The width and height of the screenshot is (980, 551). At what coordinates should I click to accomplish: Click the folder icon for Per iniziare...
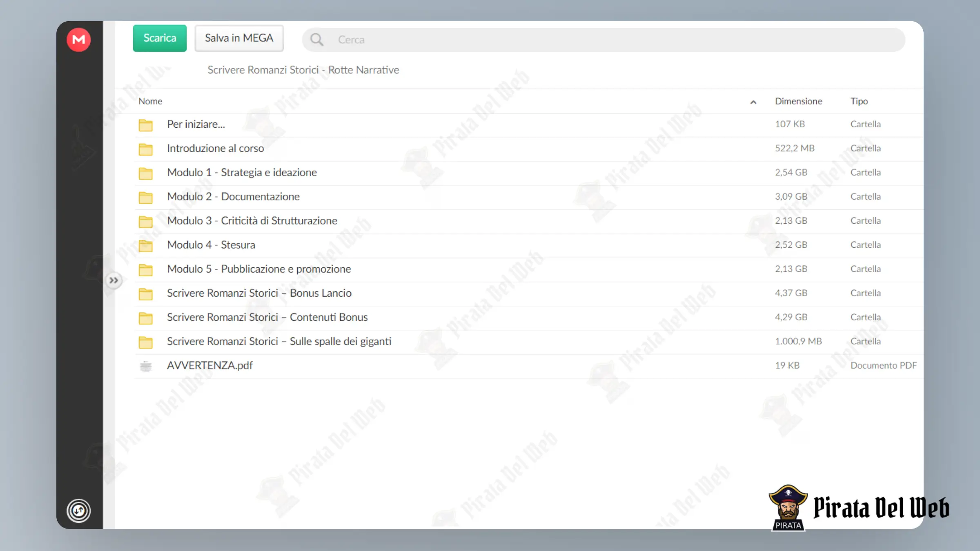click(145, 125)
